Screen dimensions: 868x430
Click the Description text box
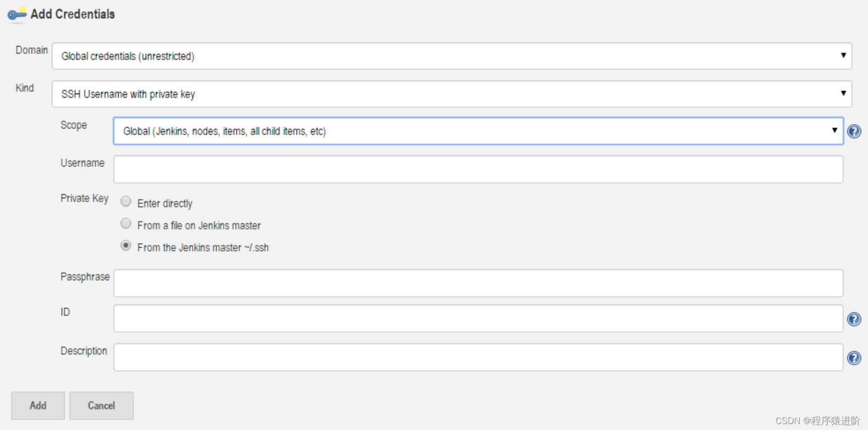coord(478,357)
